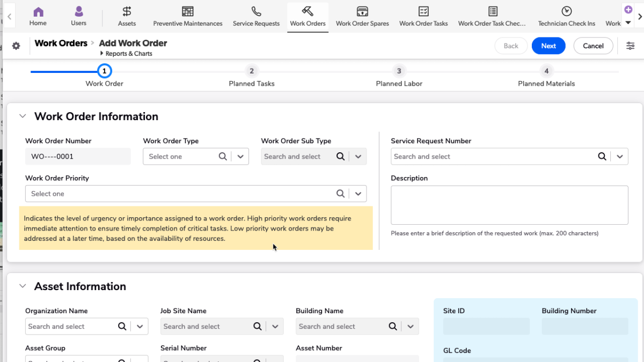Open the filter sliders icon next to Cancel

point(631,46)
